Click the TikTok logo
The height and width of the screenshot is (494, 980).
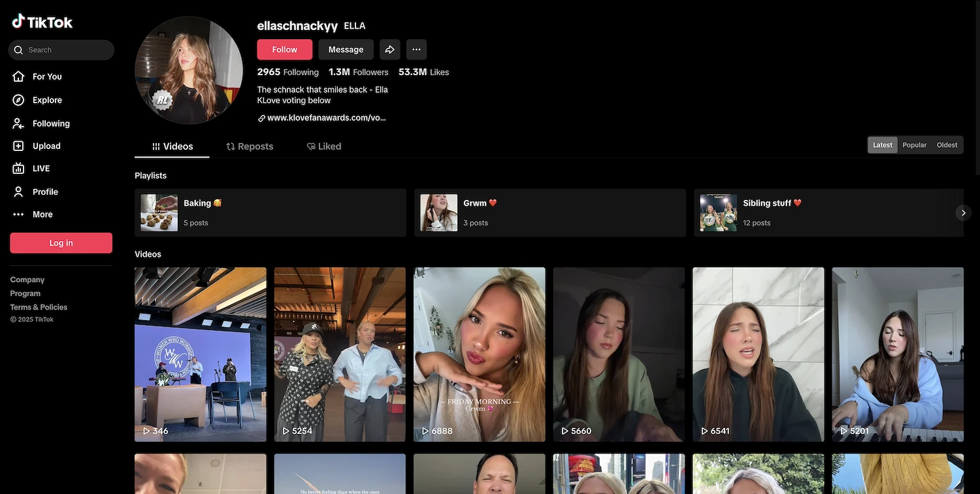(42, 22)
